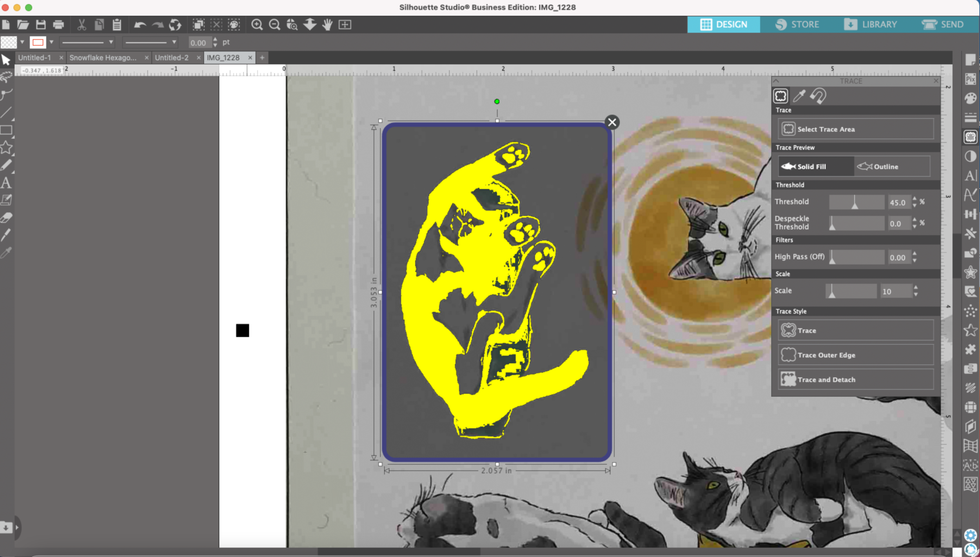This screenshot has height=557, width=980.
Task: Select the Draw a Rectangle tool
Action: (6, 130)
